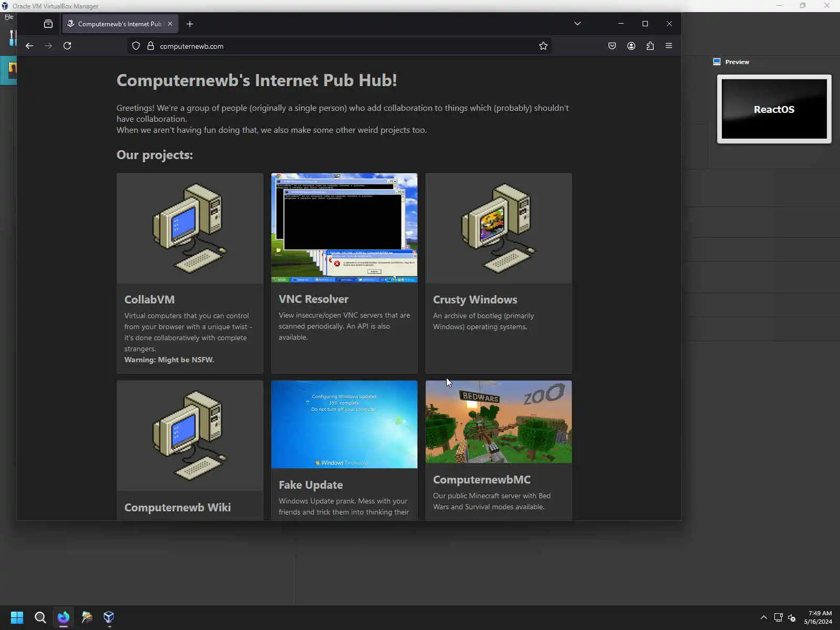This screenshot has height=630, width=840.
Task: Open the Crusty Windows project link
Action: pyautogui.click(x=475, y=299)
